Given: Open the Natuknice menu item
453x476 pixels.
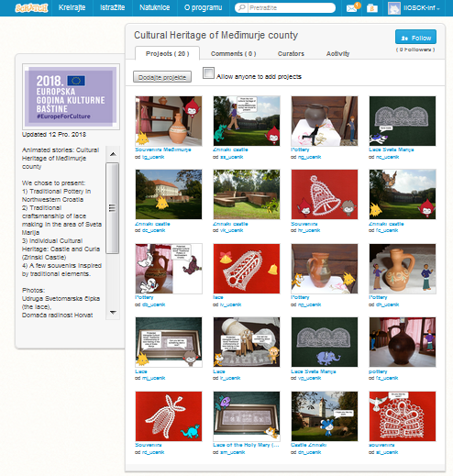Looking at the screenshot, I should (x=155, y=7).
